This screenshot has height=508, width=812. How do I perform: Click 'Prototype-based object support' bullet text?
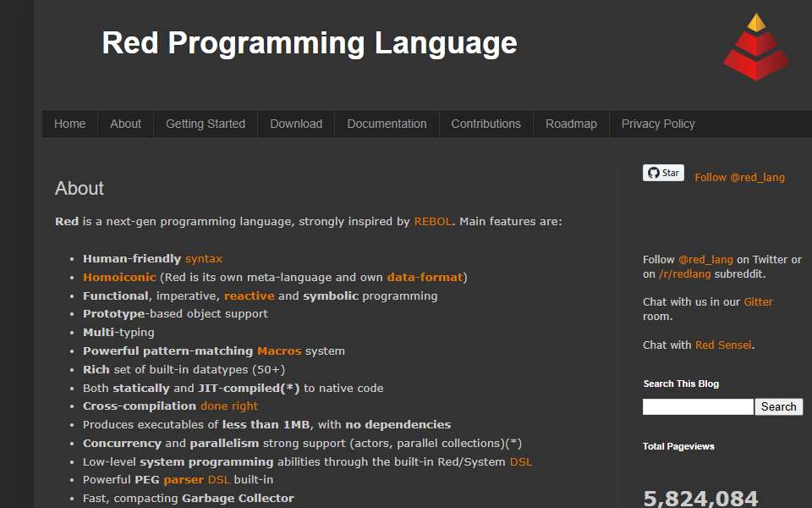pyautogui.click(x=176, y=313)
